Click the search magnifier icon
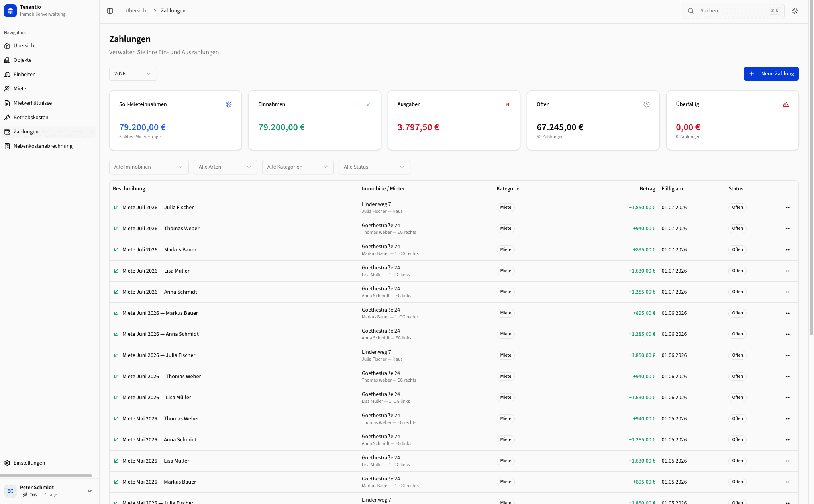This screenshot has height=504, width=814. 691,10
